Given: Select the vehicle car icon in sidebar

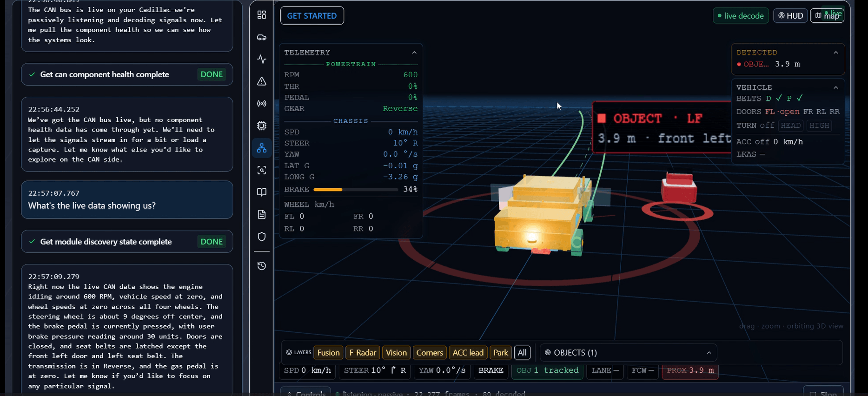Looking at the screenshot, I should click(262, 37).
